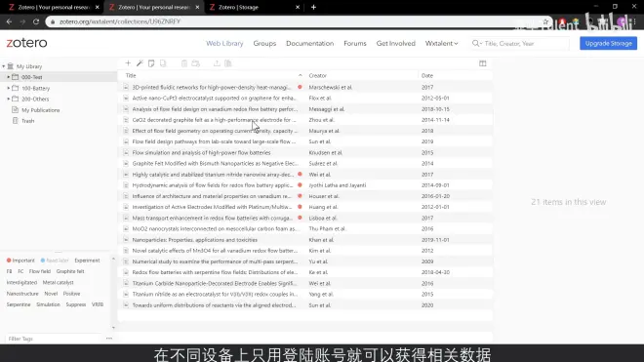Screen dimensions: 644x362
Task: Click the browser back arrow
Action: [9, 21]
